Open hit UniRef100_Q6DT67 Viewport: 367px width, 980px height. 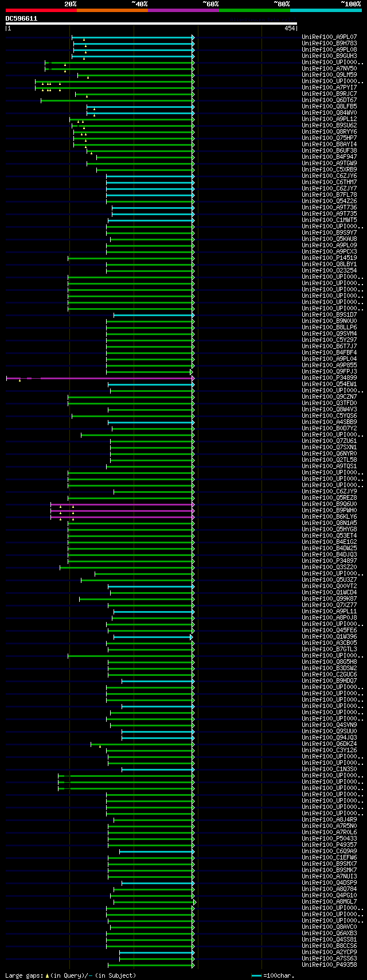329,100
